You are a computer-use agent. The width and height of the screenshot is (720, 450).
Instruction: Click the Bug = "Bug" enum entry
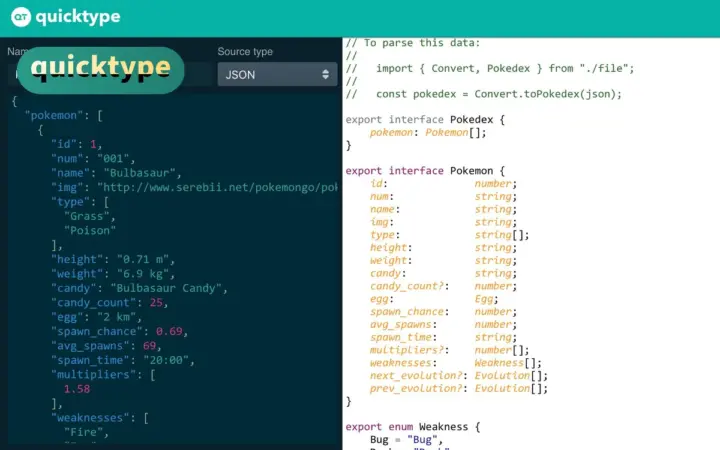coord(406,440)
